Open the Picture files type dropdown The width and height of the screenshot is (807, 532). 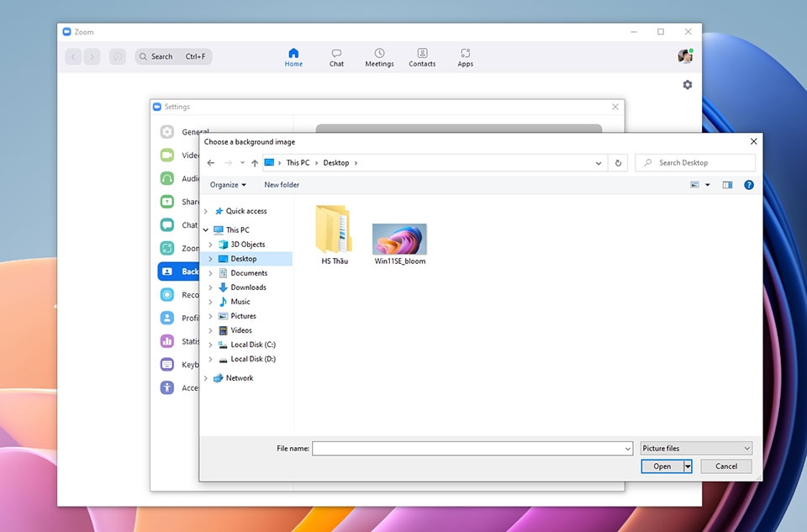coord(696,448)
